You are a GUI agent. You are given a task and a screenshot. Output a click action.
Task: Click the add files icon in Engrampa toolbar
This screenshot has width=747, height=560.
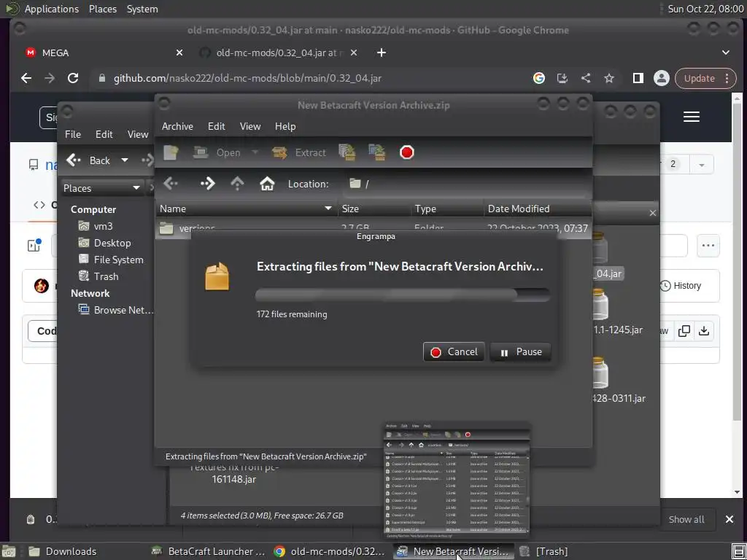pos(347,153)
